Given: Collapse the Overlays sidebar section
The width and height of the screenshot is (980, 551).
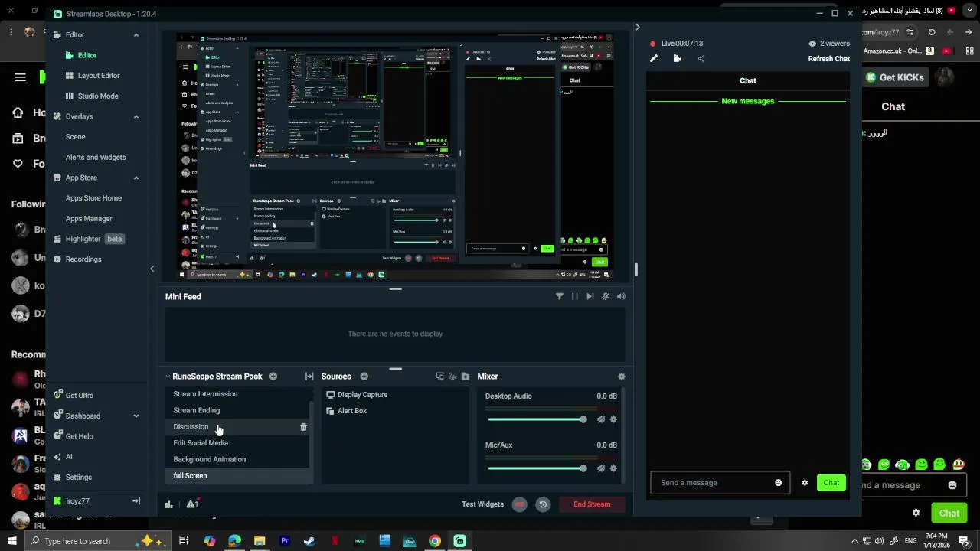Looking at the screenshot, I should coord(136,116).
